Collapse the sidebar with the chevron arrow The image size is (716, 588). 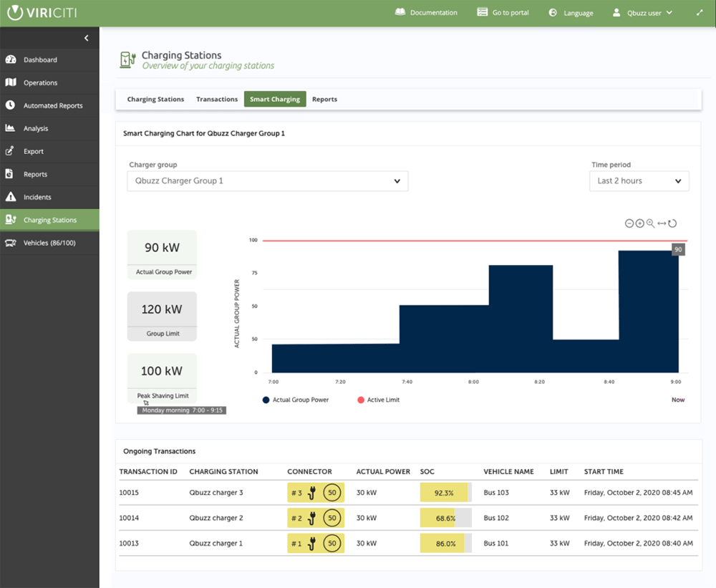point(86,38)
